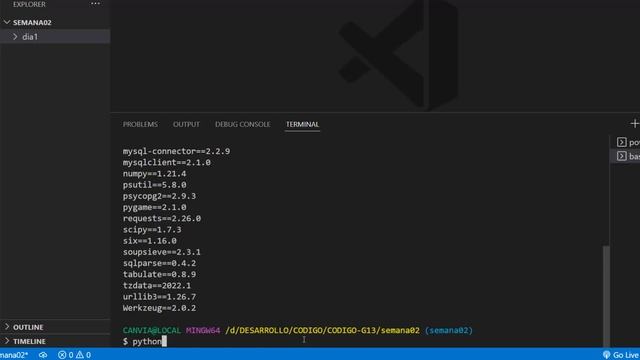Screen dimensions: 640x360
Task: Click the requests==2.26.0 line
Action: [162, 218]
